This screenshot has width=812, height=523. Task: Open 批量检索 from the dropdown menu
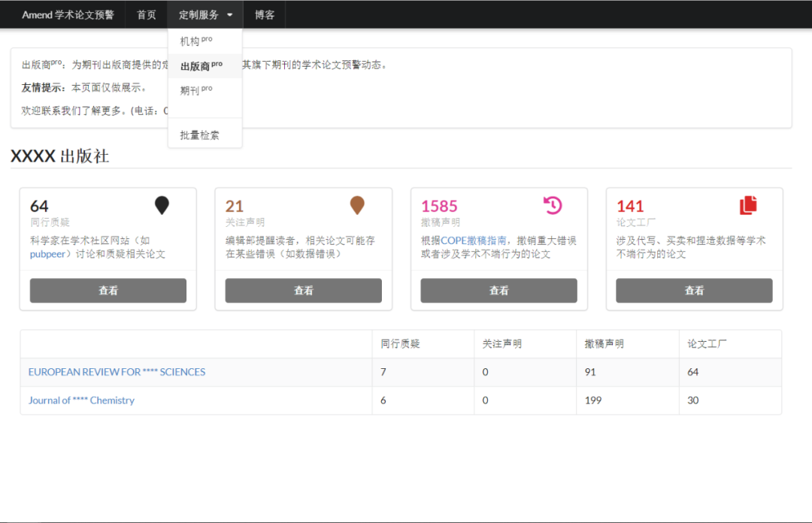pos(200,135)
